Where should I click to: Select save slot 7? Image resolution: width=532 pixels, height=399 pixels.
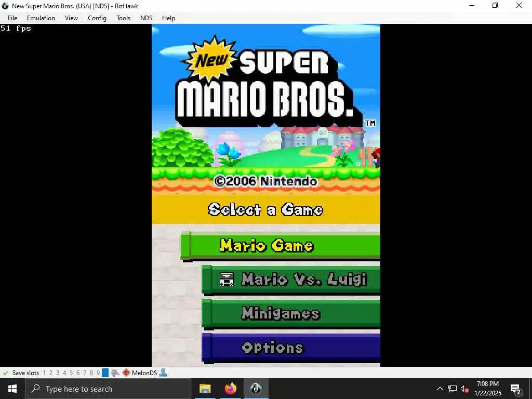(85, 373)
